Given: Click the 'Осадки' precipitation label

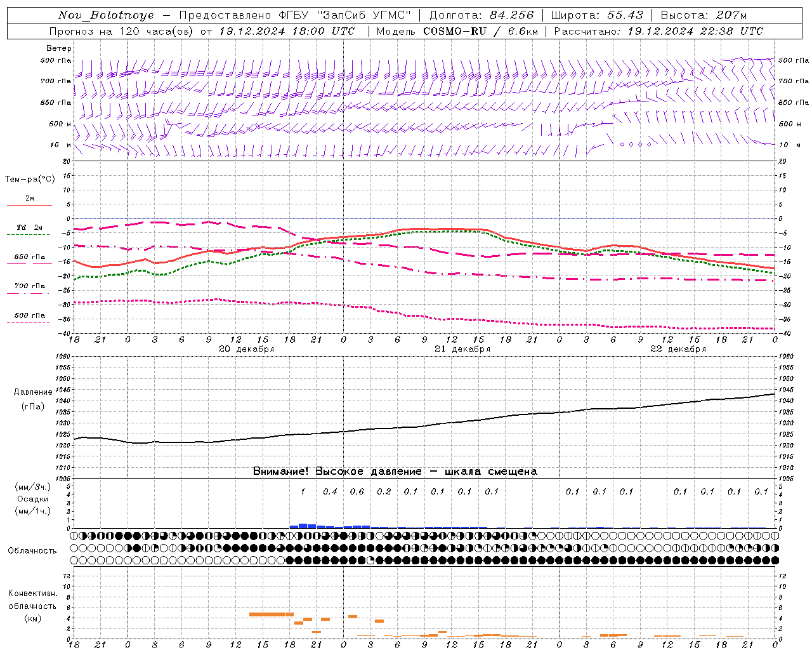Looking at the screenshot, I should (33, 499).
